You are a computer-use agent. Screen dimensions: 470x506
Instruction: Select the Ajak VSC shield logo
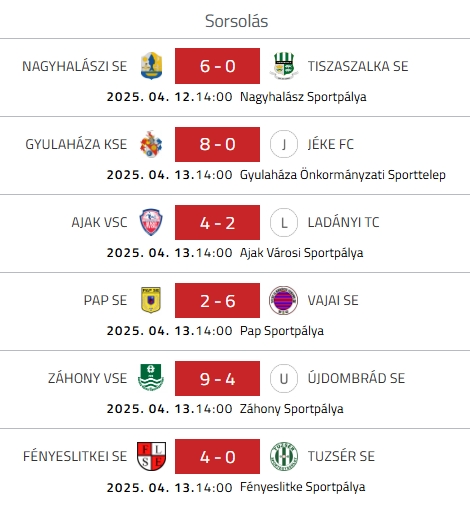151,222
